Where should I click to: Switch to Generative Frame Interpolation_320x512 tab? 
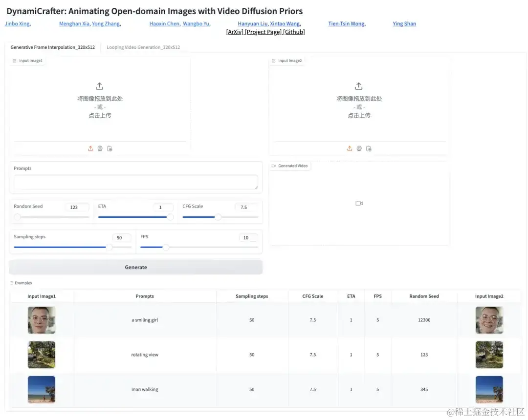pos(52,47)
